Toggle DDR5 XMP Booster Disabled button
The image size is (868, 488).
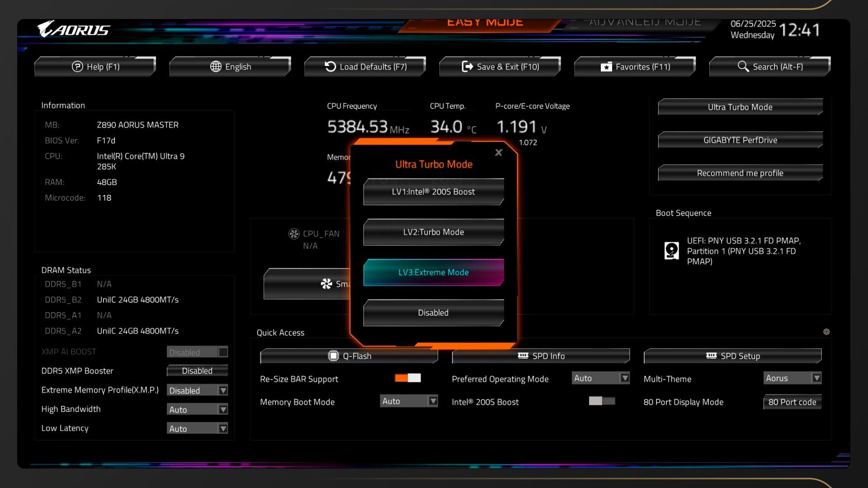(197, 371)
